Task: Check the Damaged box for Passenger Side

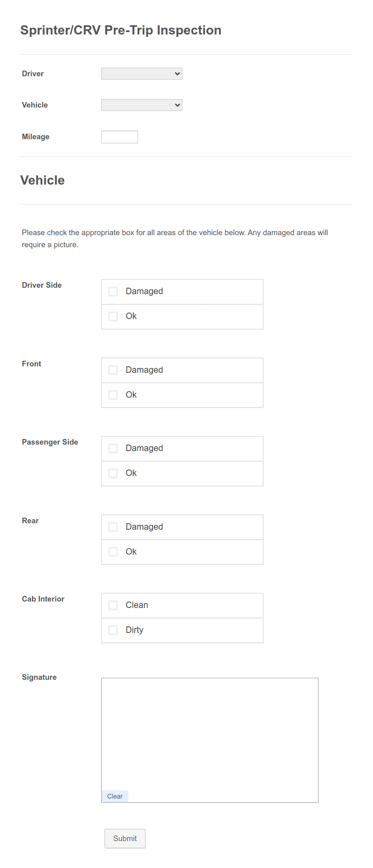Action: [113, 448]
